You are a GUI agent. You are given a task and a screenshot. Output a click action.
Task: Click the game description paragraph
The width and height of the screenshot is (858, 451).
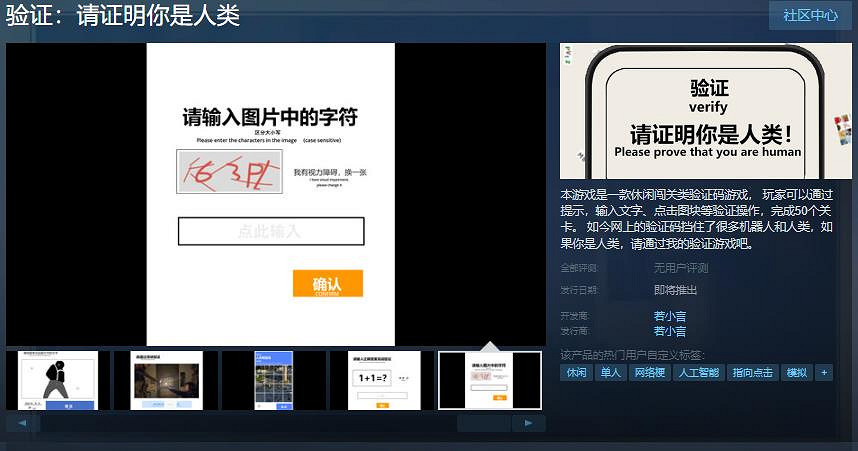[x=697, y=219]
